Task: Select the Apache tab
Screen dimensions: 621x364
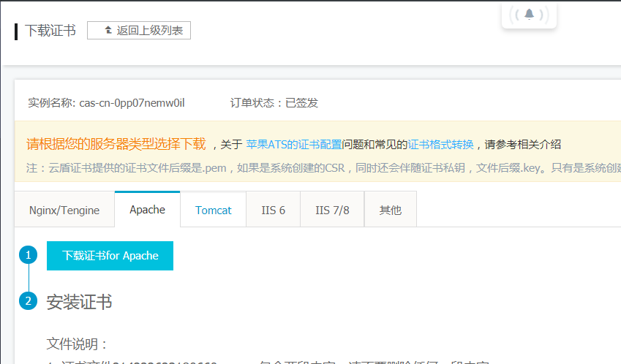Action: click(147, 209)
